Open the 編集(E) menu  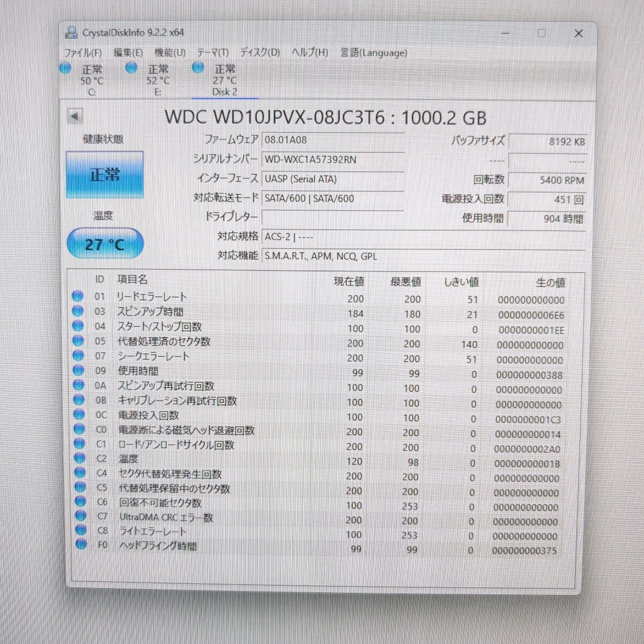[x=128, y=53]
